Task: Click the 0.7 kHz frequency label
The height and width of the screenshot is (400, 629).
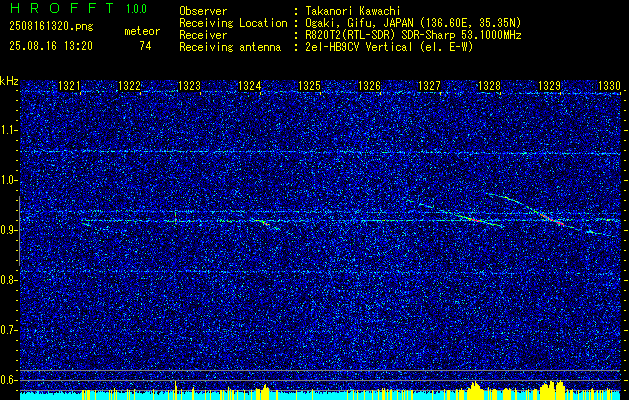Action: [9, 330]
